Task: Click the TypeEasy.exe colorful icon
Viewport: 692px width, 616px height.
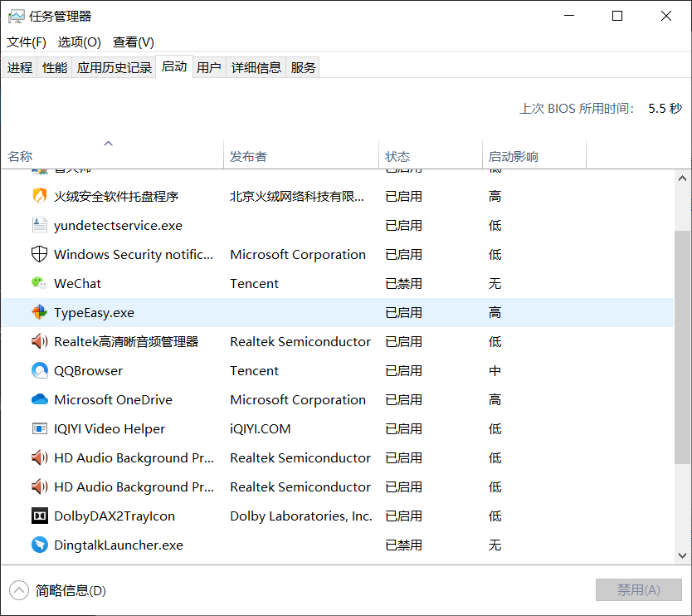Action: [x=40, y=312]
